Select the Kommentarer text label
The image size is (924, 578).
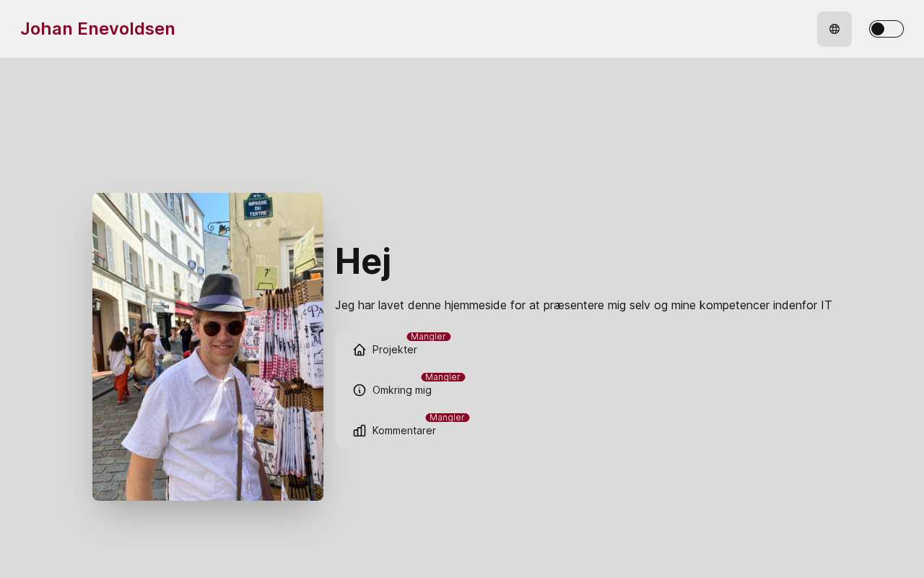[x=404, y=431]
